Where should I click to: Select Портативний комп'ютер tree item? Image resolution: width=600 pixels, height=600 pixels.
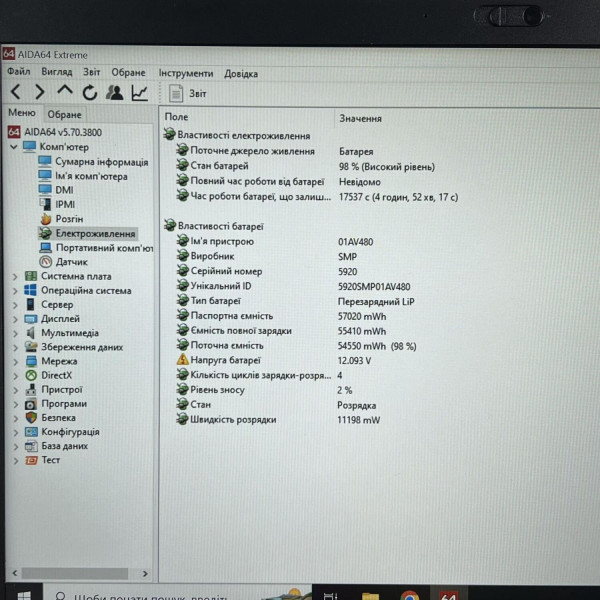tap(96, 248)
